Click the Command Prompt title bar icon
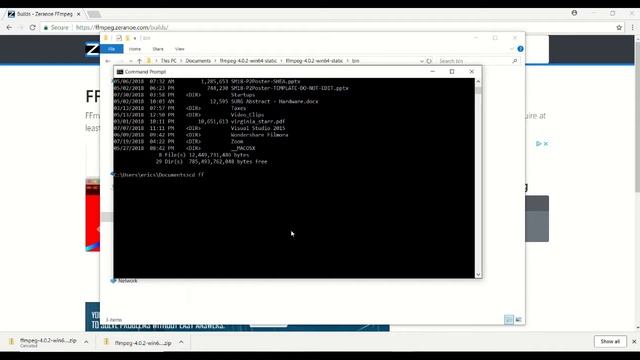Viewport: 640px width, 360px height. [x=120, y=72]
